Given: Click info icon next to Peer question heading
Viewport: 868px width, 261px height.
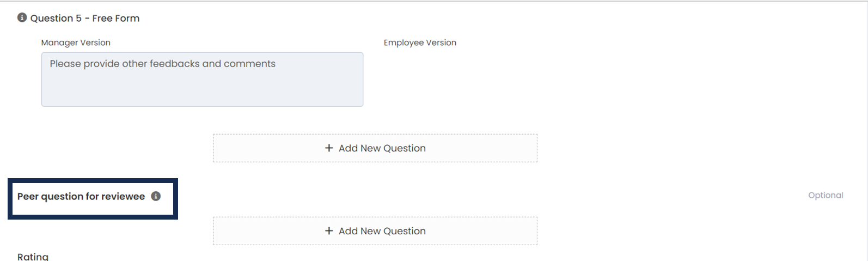Looking at the screenshot, I should [156, 196].
